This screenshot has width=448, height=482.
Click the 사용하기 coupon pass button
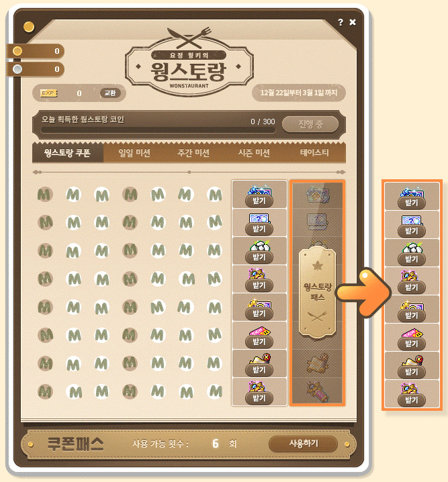tap(303, 444)
